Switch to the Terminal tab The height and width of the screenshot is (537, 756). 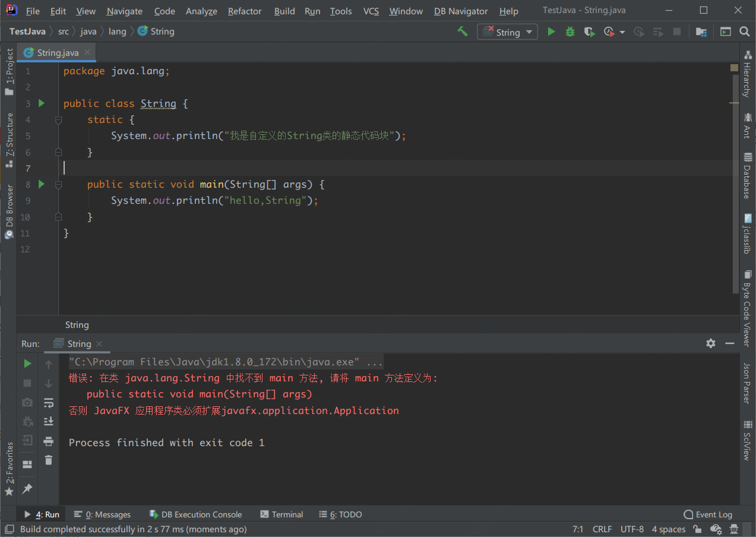tap(281, 514)
